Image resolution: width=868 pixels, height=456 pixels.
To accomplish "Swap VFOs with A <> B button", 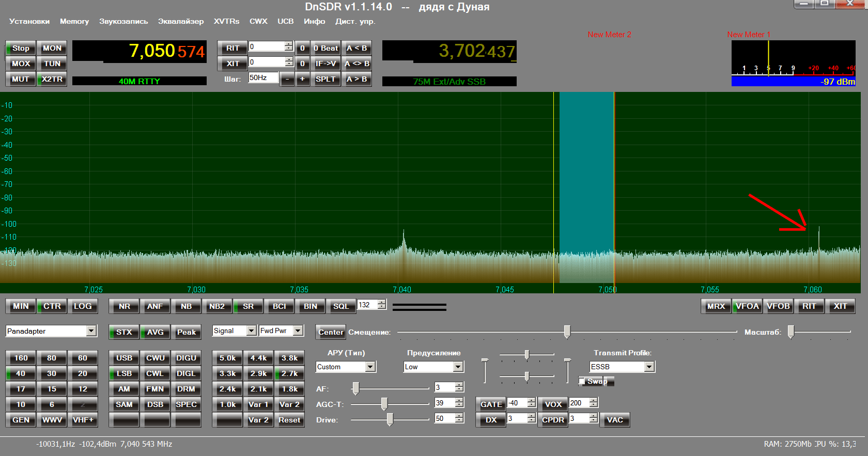I will click(x=357, y=64).
